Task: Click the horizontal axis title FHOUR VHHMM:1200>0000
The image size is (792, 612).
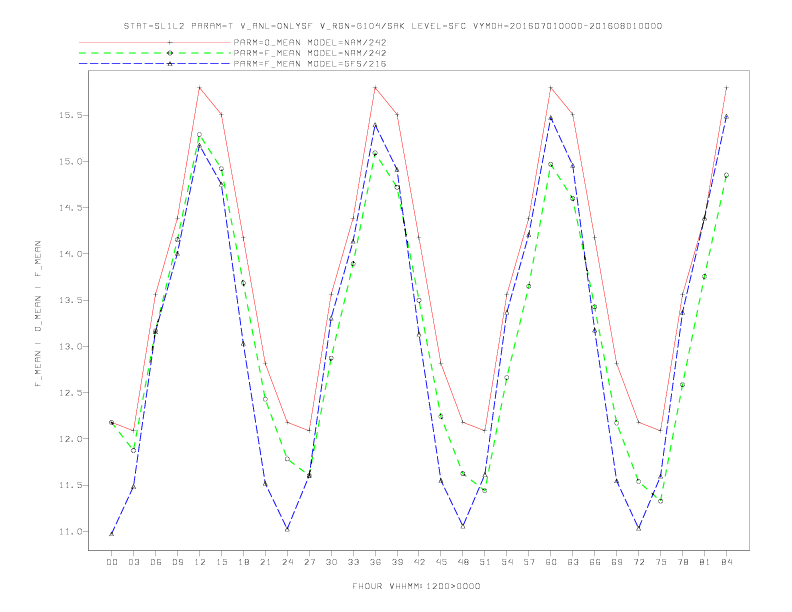Action: point(416,586)
